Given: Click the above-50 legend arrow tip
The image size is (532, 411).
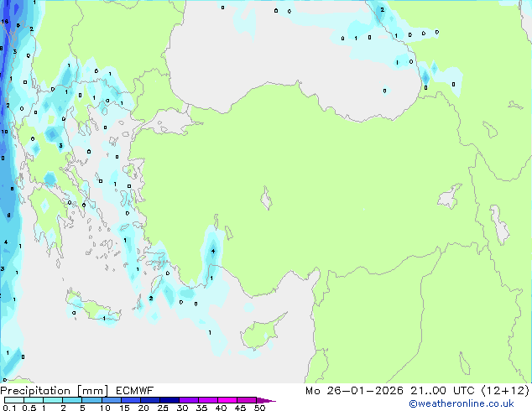Looking at the screenshot, I should 266,400.
